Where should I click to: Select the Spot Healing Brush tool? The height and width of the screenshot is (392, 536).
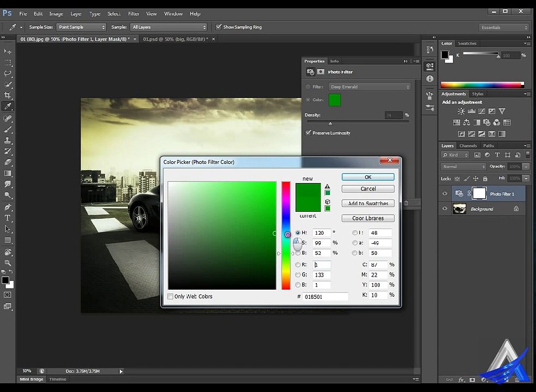click(x=8, y=118)
